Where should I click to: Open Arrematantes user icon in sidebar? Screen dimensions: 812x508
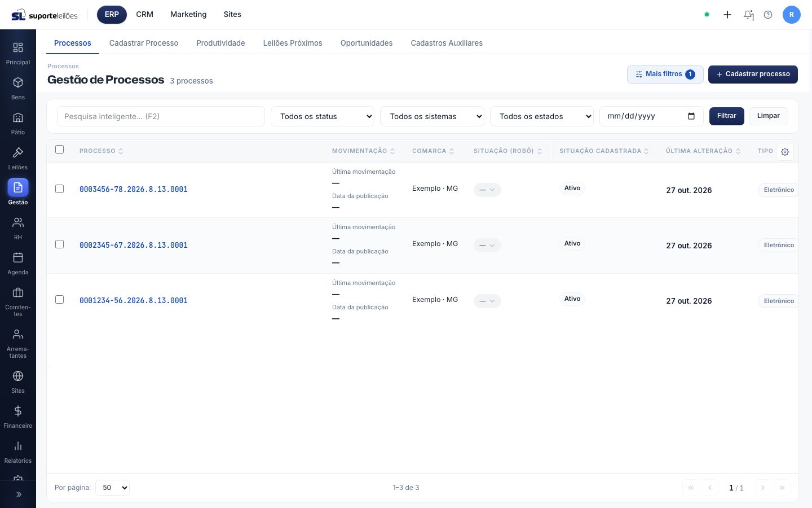[18, 334]
